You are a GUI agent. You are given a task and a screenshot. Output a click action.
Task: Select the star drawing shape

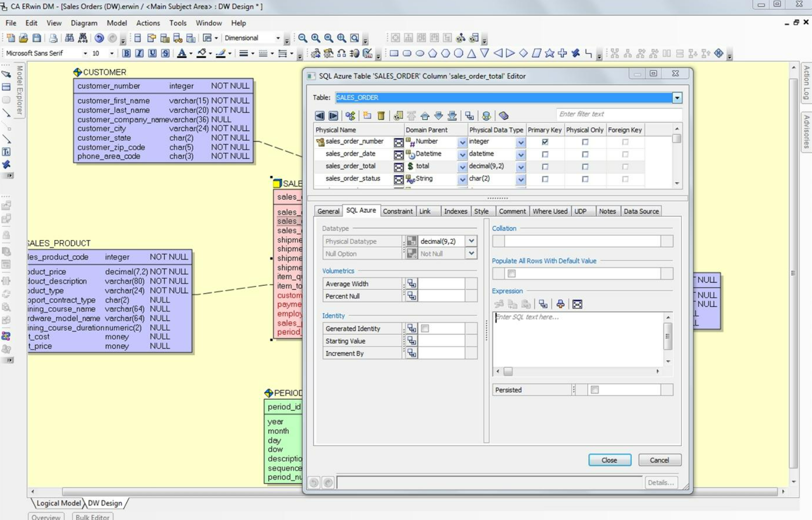(x=550, y=53)
